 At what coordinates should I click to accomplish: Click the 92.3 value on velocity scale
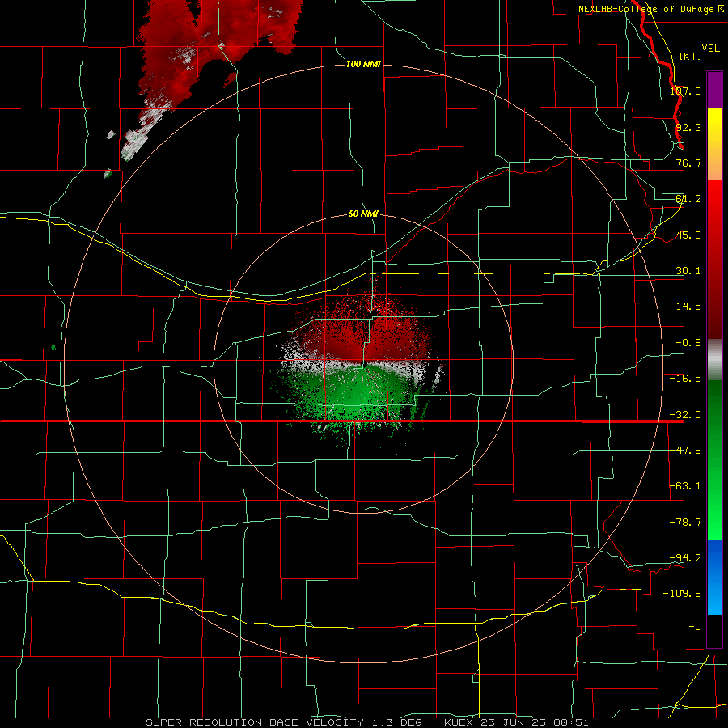[x=688, y=127]
